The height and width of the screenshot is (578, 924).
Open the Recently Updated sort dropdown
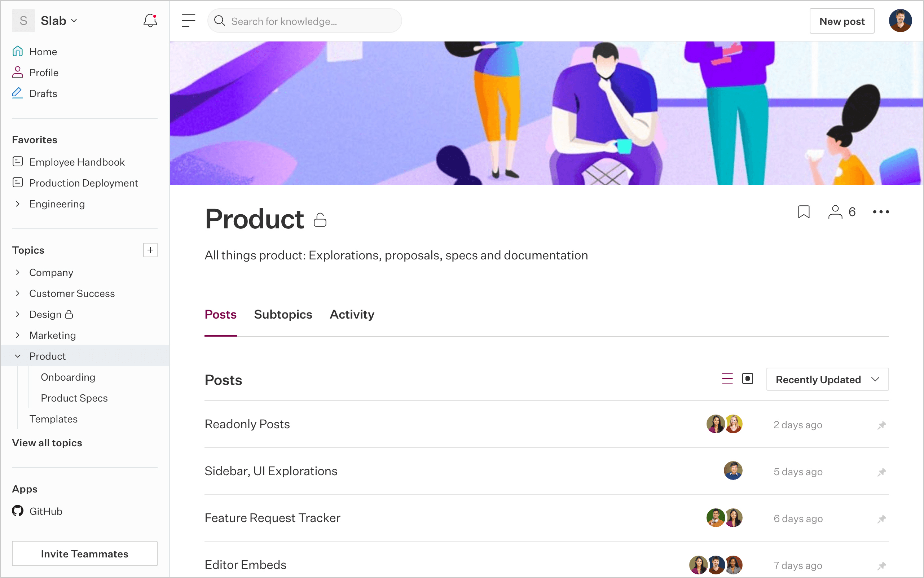pyautogui.click(x=827, y=380)
